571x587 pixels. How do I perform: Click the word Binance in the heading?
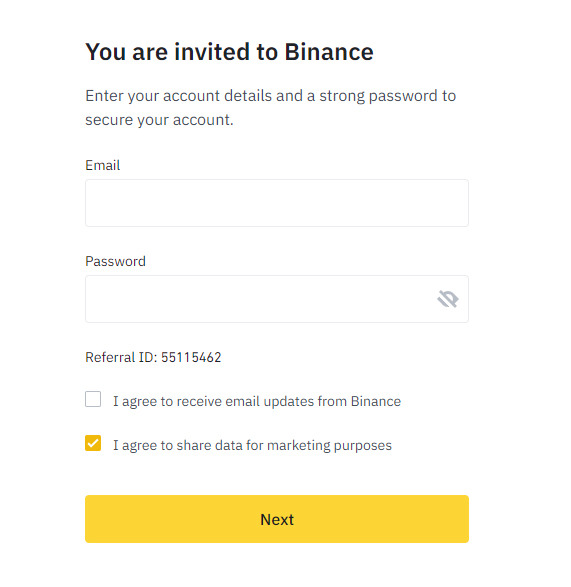(329, 52)
